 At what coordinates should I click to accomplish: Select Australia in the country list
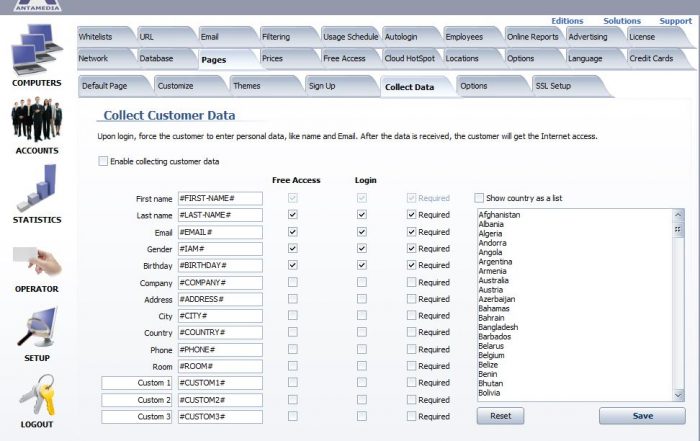pyautogui.click(x=493, y=280)
